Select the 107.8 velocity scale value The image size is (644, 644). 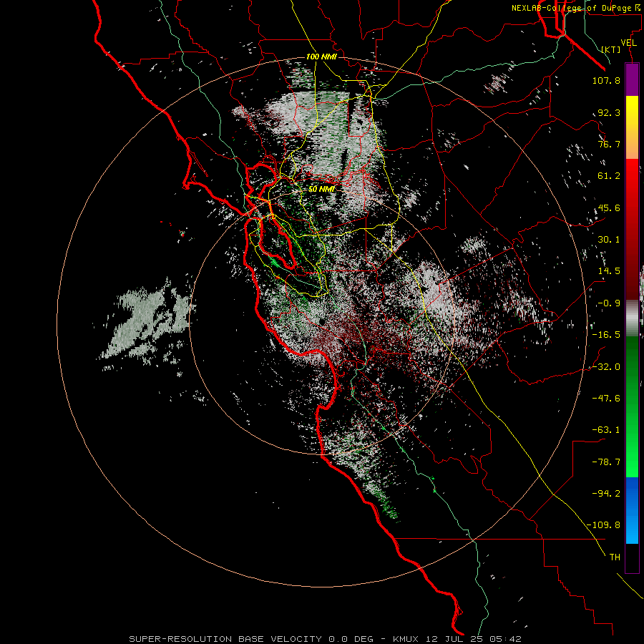coord(606,80)
